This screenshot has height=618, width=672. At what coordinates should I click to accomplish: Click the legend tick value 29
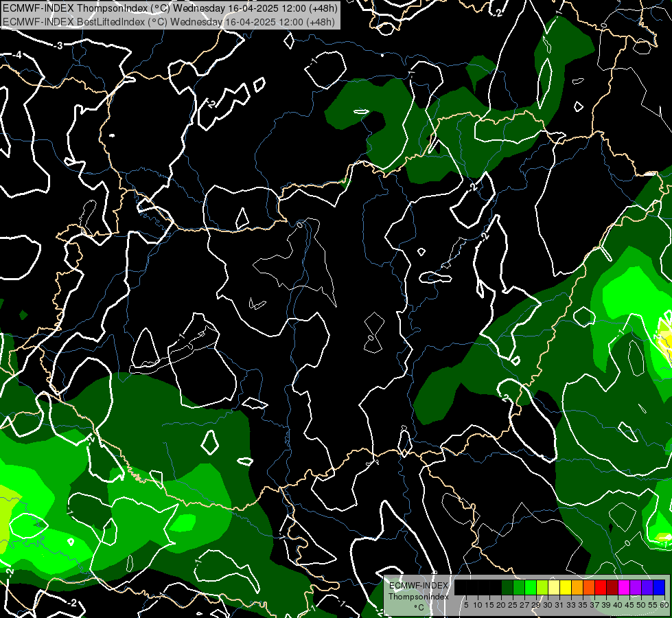[x=536, y=605]
